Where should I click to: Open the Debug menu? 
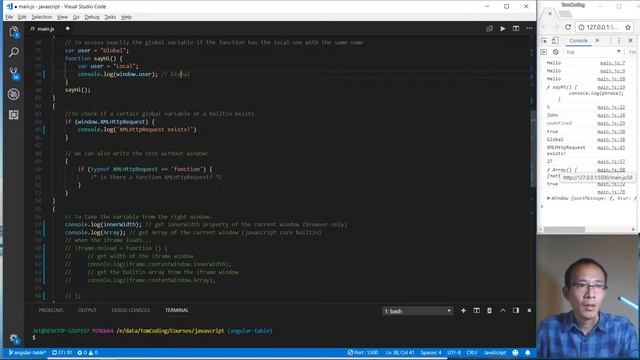click(92, 17)
